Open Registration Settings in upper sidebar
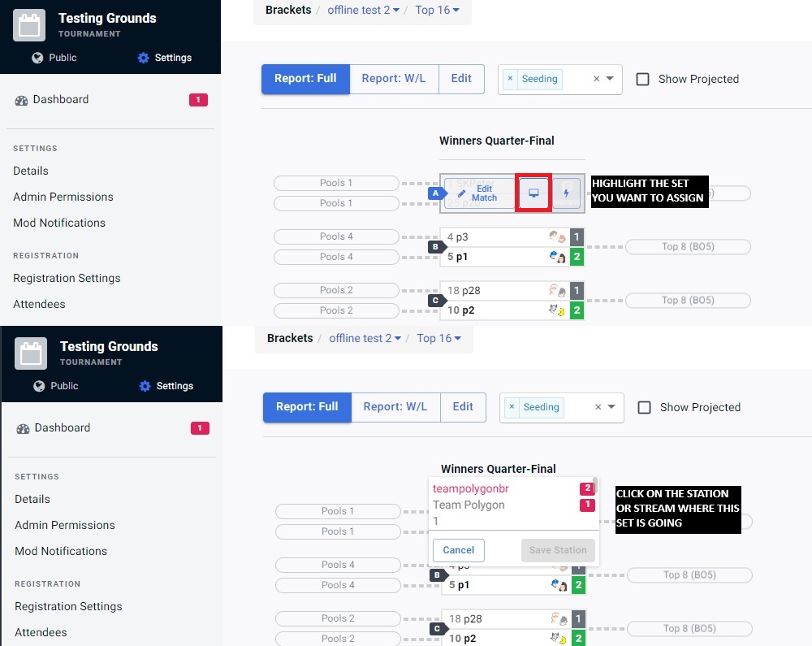Screen dimensions: 812x646 click(x=67, y=278)
